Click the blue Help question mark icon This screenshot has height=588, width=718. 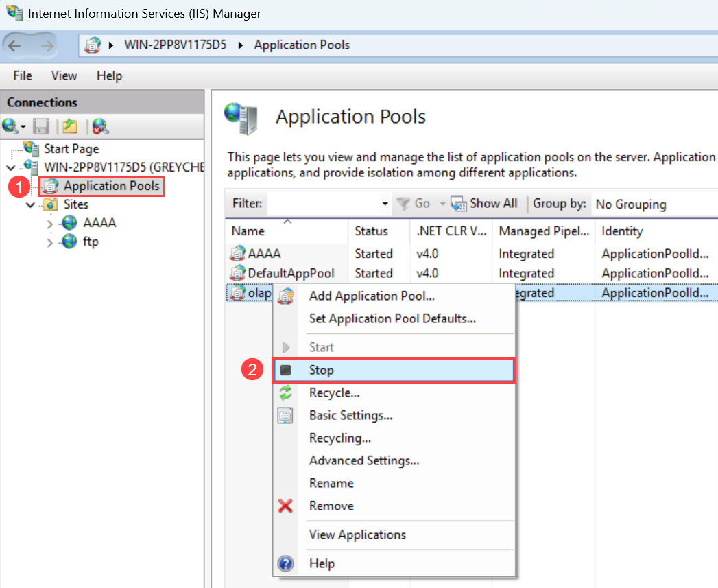(x=286, y=564)
